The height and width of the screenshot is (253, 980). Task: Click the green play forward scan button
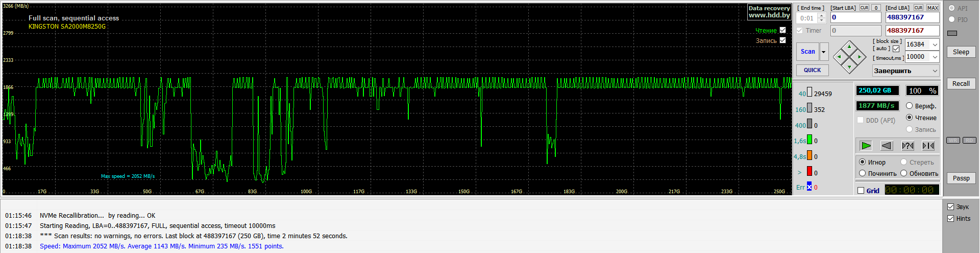[x=866, y=146]
